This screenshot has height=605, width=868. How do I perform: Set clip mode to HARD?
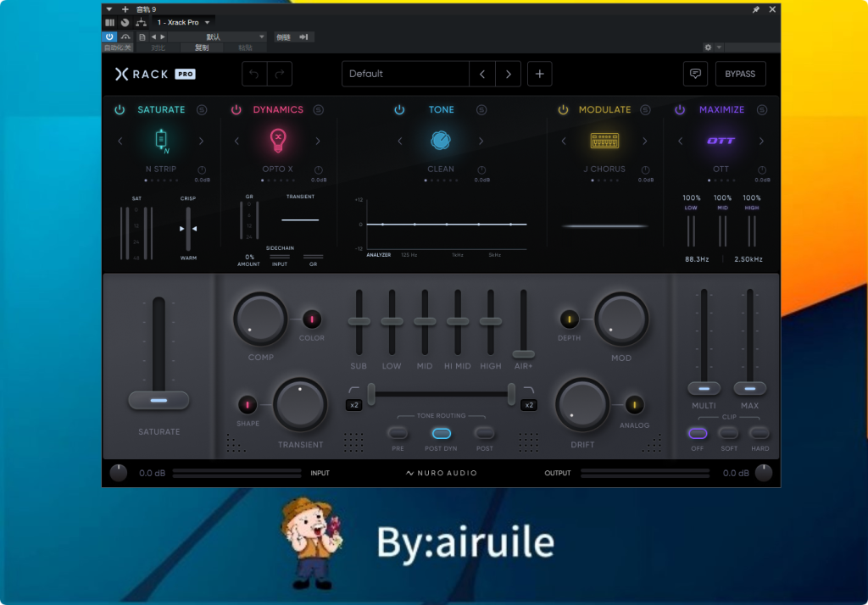click(760, 433)
